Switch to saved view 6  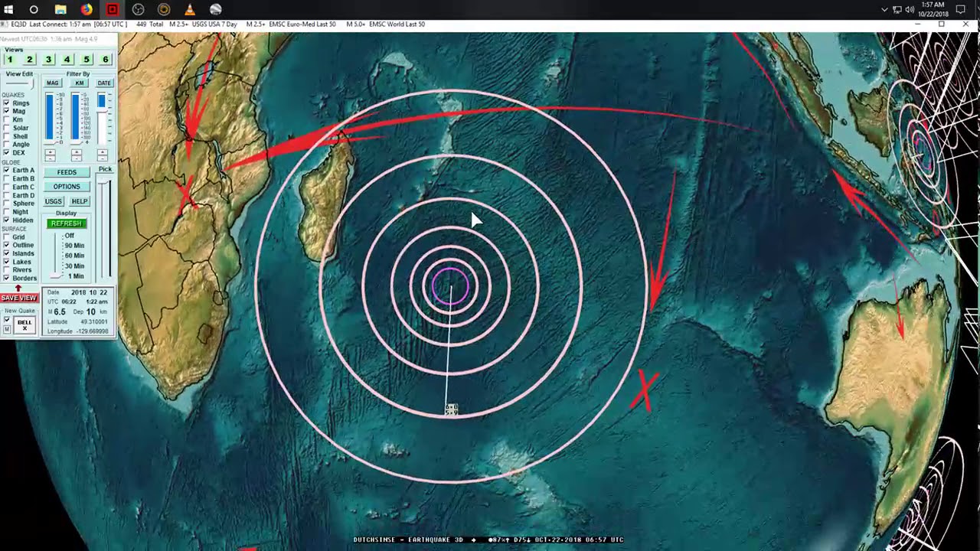click(105, 60)
